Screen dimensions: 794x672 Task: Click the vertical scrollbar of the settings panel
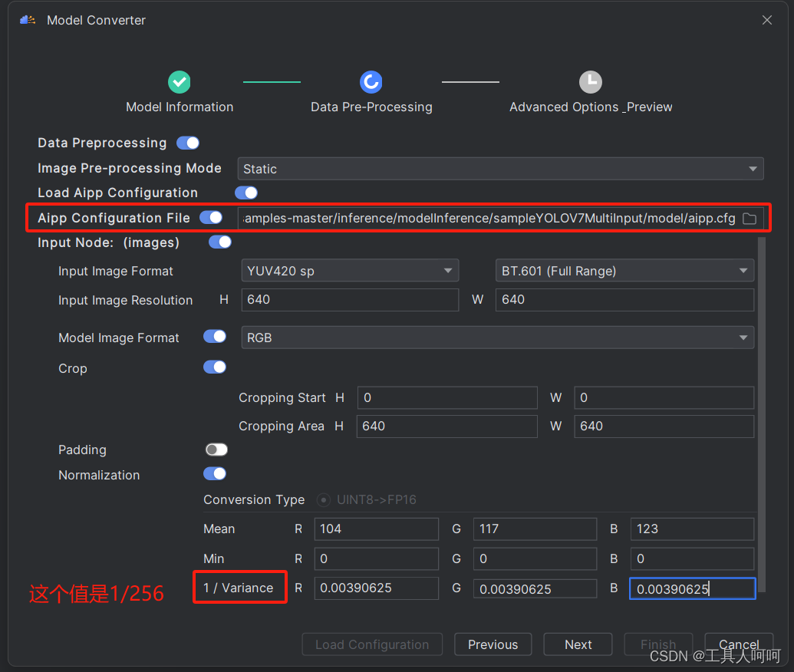coord(762,414)
